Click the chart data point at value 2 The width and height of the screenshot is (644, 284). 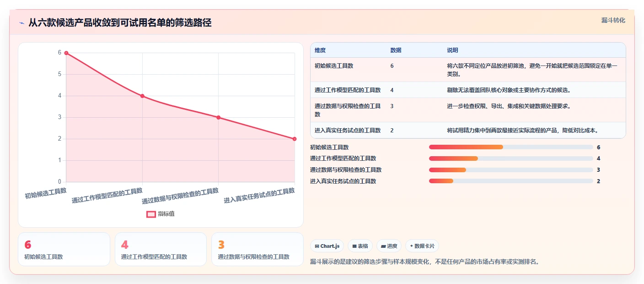click(x=295, y=139)
